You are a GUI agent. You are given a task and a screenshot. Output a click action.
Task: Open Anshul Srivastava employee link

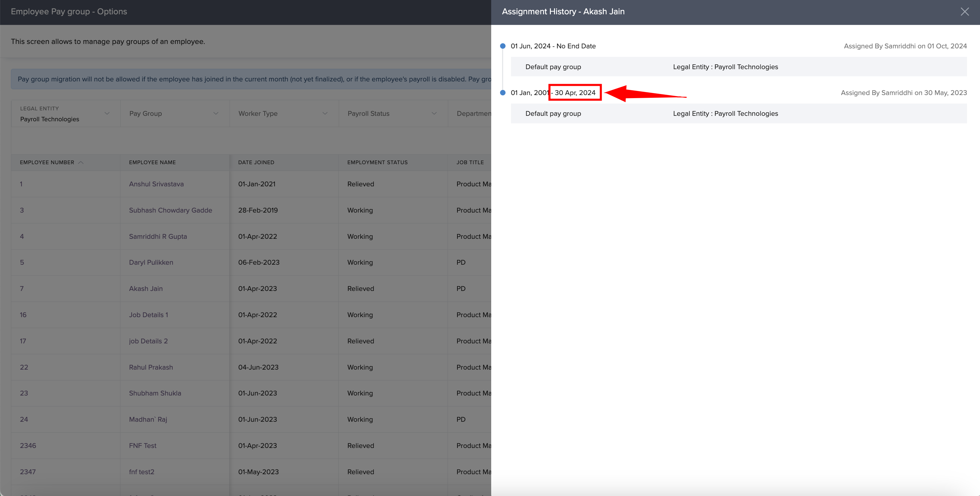click(x=156, y=184)
